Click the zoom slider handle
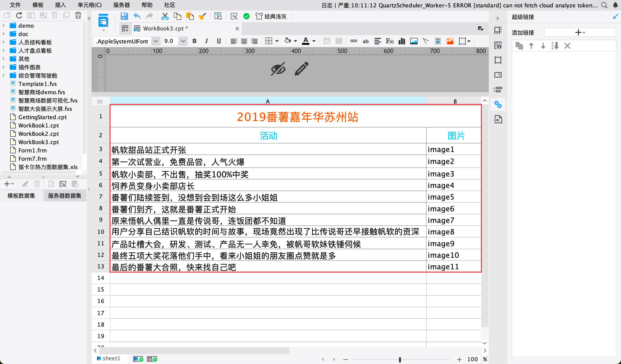The image size is (621, 364). pyautogui.click(x=400, y=360)
